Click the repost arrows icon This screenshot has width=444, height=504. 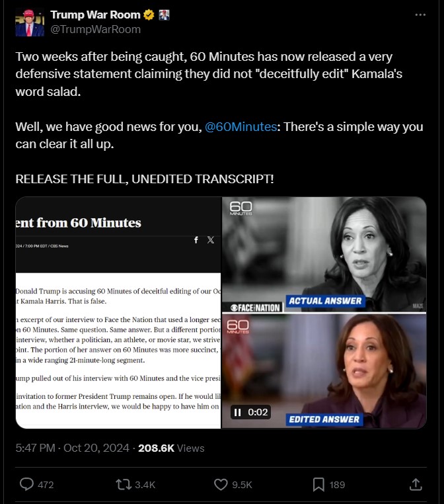point(124,484)
